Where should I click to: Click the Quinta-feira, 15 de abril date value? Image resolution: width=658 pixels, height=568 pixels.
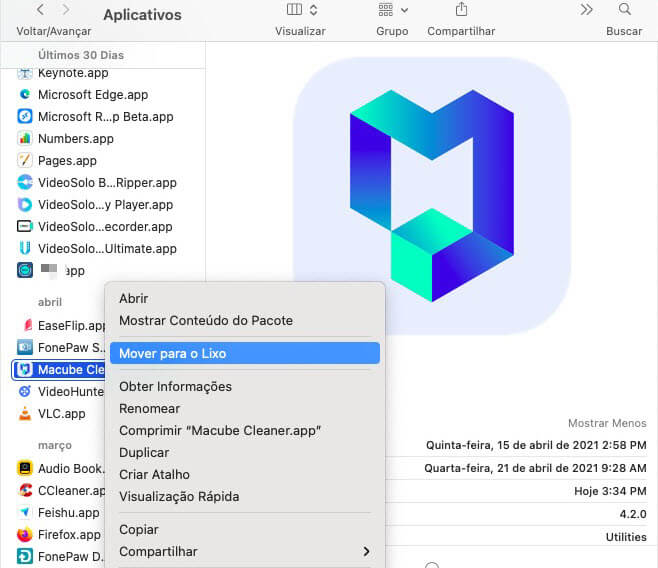tap(536, 445)
